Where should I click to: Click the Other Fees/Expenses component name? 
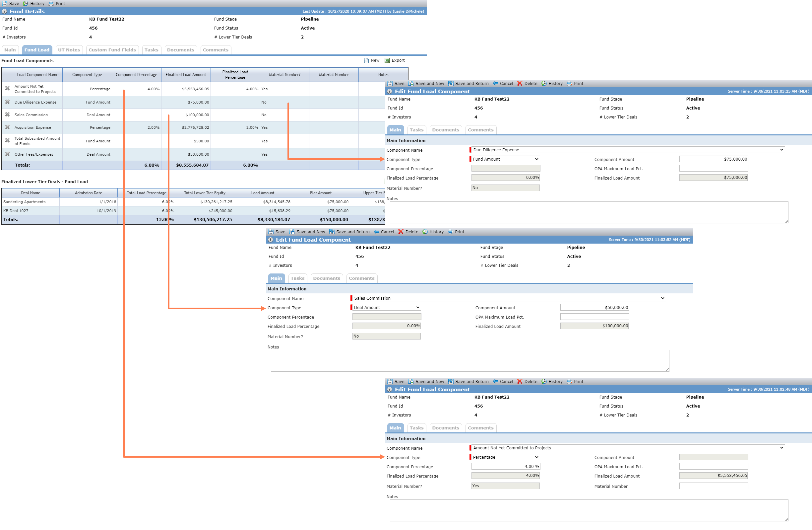click(x=34, y=154)
